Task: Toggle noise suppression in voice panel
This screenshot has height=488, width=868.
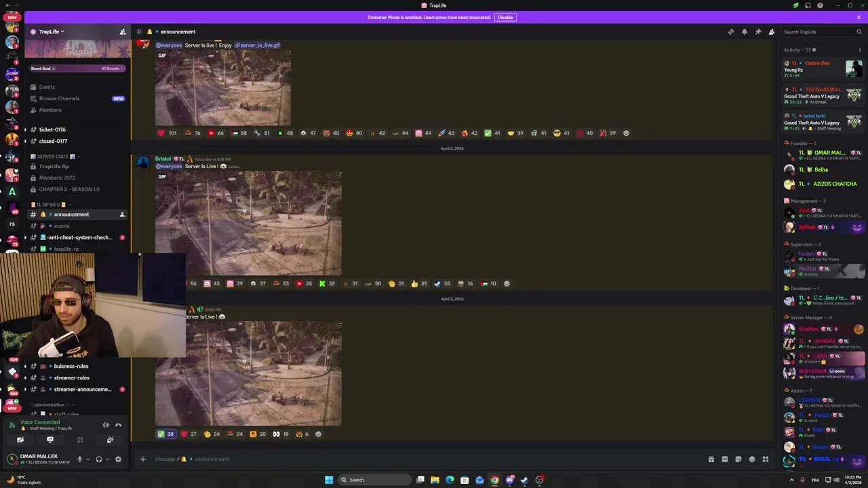Action: (106, 425)
